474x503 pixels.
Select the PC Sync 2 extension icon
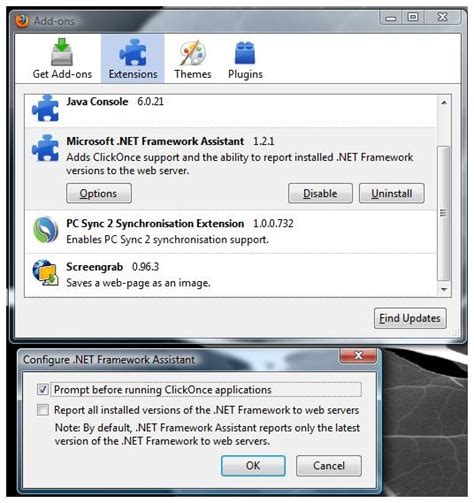pyautogui.click(x=46, y=230)
